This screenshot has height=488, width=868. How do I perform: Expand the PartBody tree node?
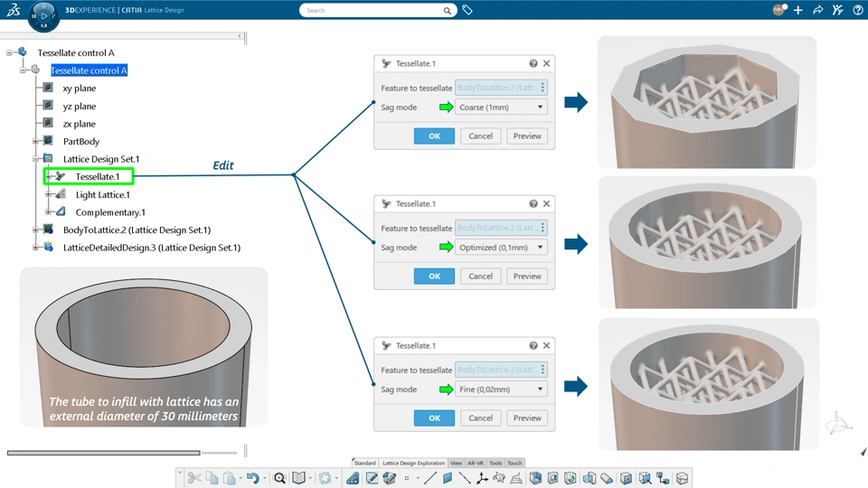(35, 142)
